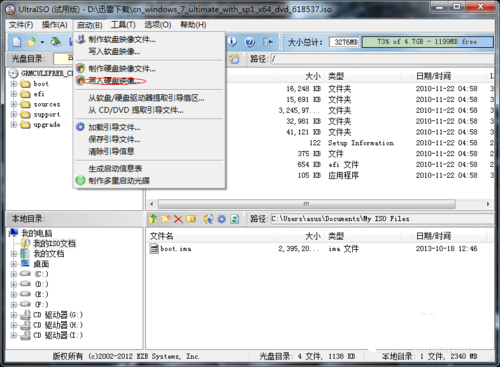
Task: Click the new folder icon in local toolbar
Action: (166, 219)
